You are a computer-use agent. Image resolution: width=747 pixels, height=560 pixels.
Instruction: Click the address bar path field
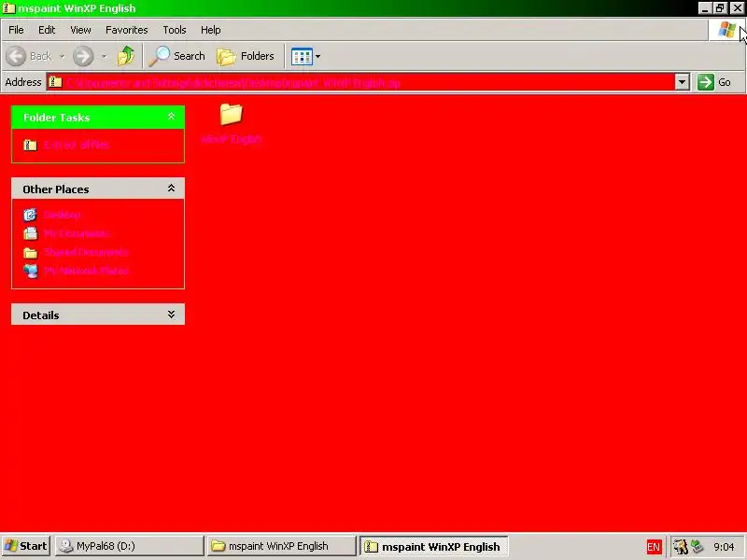(x=361, y=82)
